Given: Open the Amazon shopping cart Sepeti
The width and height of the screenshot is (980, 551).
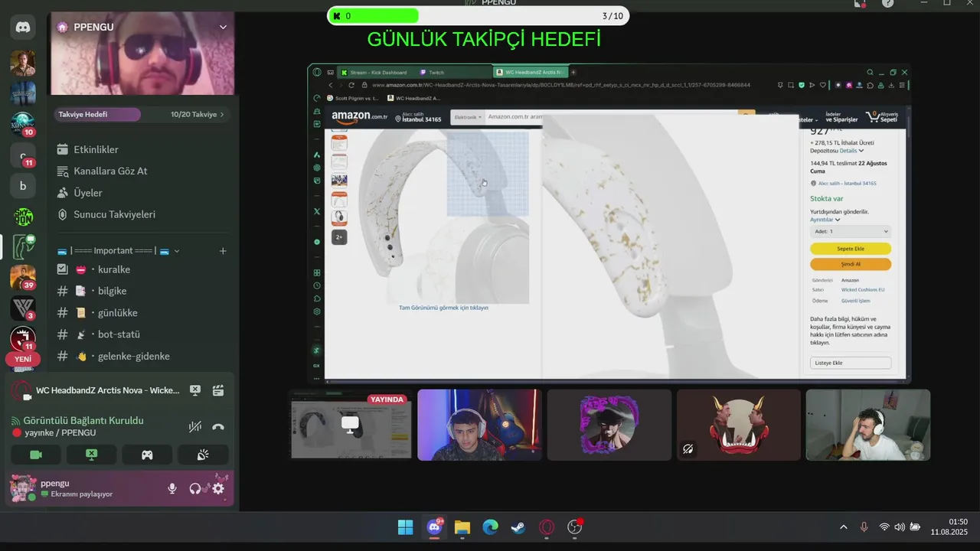Looking at the screenshot, I should click(882, 117).
